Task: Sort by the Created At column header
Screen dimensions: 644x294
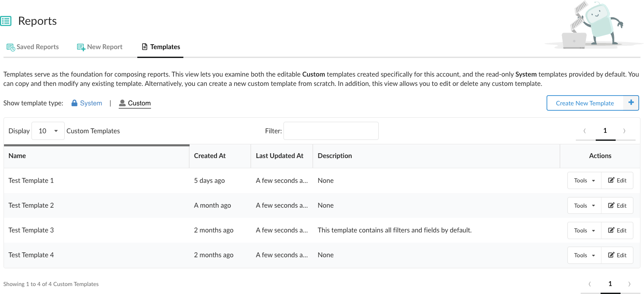Action: click(x=210, y=156)
